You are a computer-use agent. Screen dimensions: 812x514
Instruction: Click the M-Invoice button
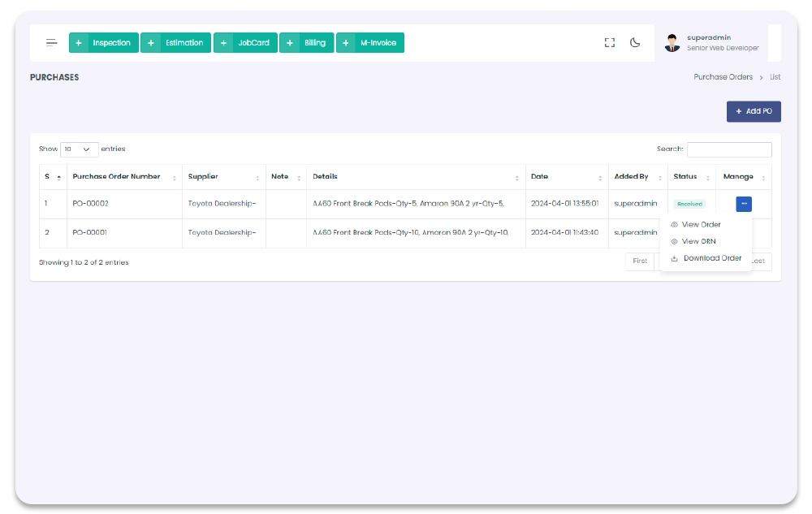[x=369, y=43]
